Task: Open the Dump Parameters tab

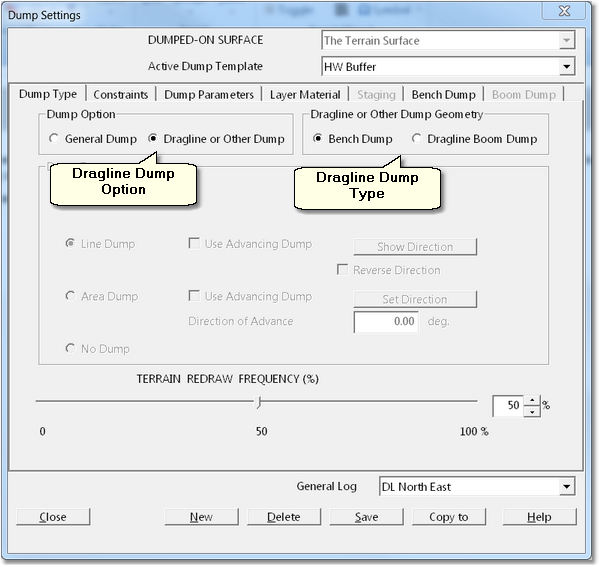Action: (209, 94)
